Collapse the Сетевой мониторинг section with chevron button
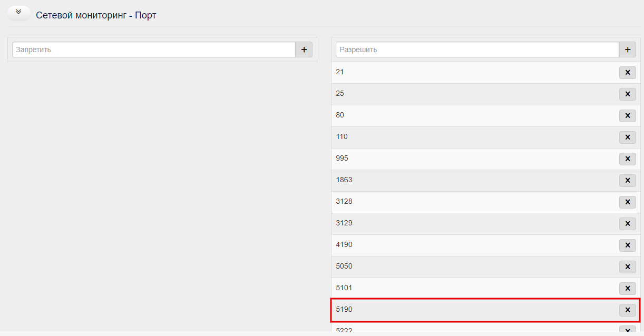 [x=19, y=12]
